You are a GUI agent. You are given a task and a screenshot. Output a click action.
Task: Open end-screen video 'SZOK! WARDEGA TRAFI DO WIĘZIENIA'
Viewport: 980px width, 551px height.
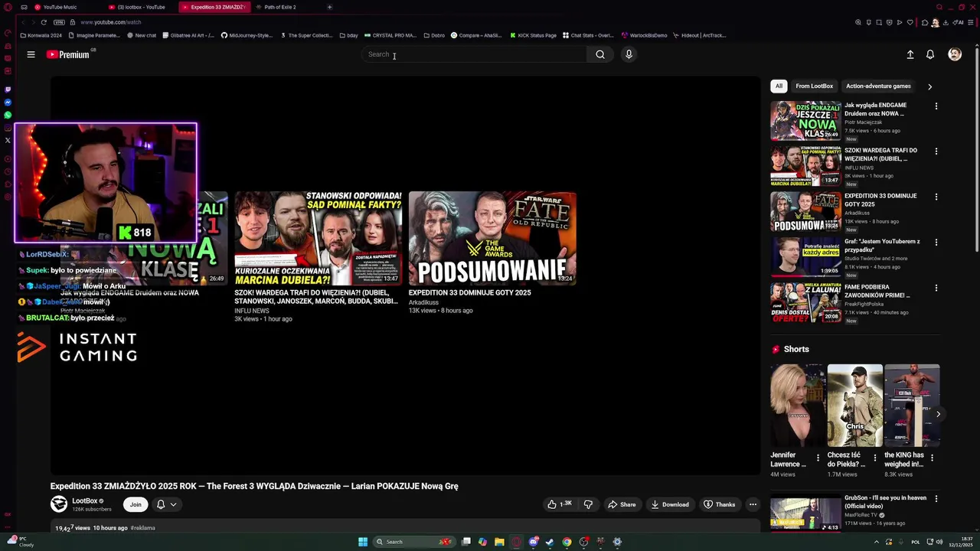318,238
